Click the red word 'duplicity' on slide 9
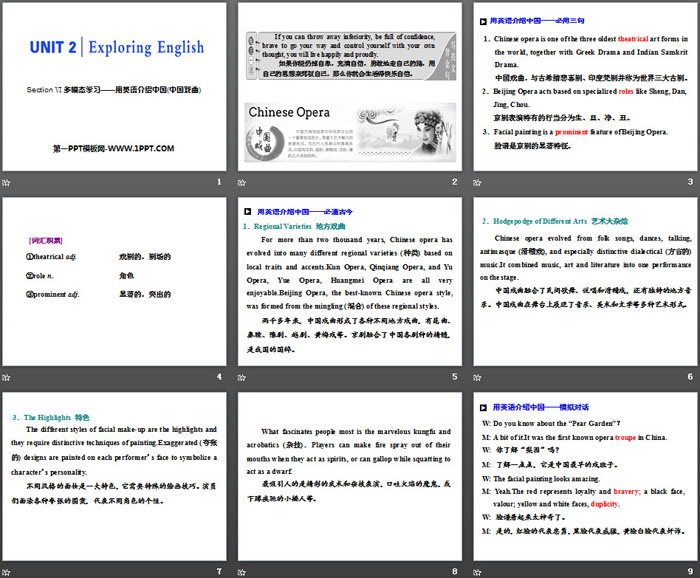 pyautogui.click(x=605, y=504)
